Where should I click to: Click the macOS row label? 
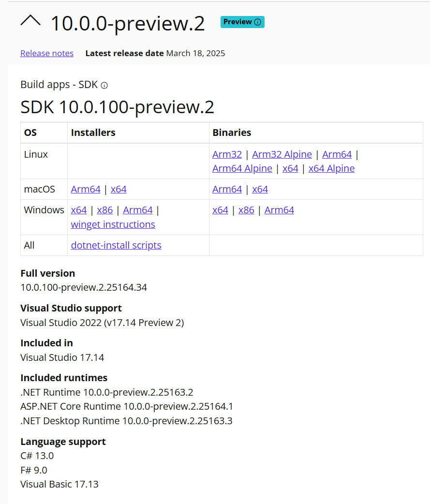(x=39, y=189)
